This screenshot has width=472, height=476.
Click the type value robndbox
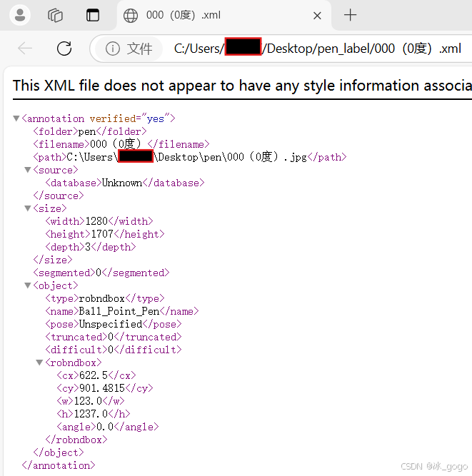101,298
